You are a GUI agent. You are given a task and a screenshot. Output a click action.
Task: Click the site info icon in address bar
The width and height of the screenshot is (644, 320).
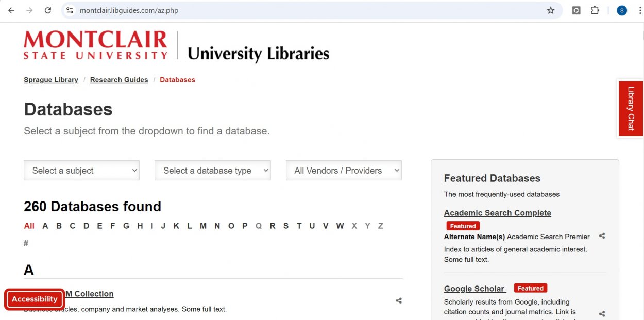pyautogui.click(x=70, y=10)
